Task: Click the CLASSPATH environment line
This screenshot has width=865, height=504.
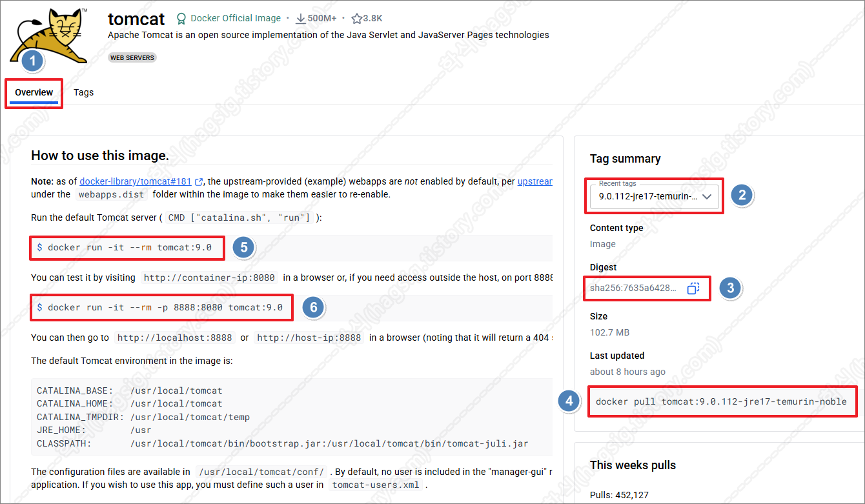Action: tap(283, 443)
